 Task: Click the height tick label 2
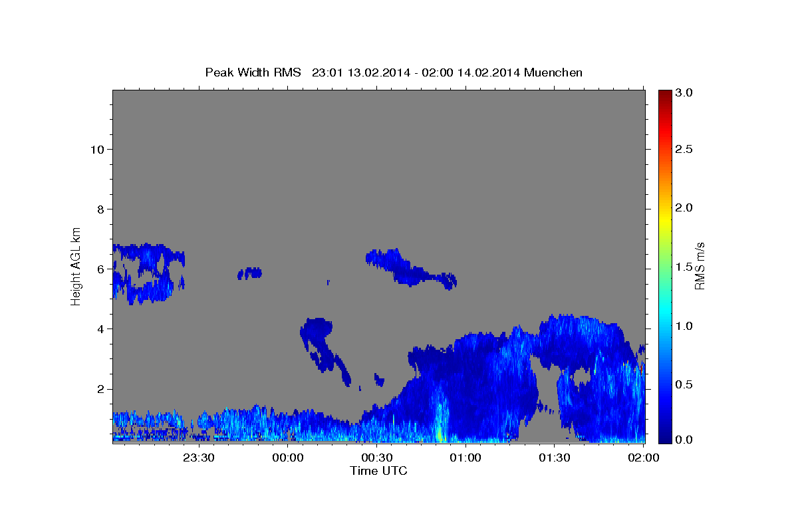[x=100, y=388]
